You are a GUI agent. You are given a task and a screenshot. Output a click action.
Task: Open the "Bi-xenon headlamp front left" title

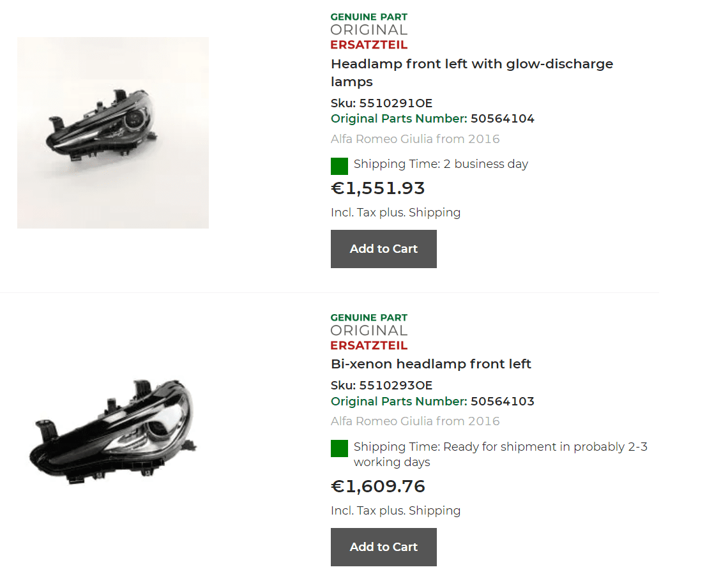tap(430, 364)
